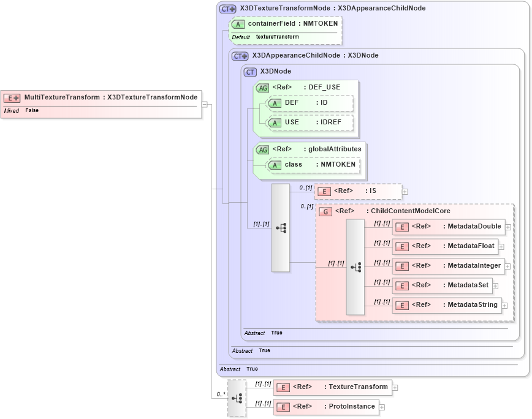Image resolution: width=532 pixels, height=419 pixels.
Task: Click the A icon next to USE attribute
Action: click(x=275, y=123)
